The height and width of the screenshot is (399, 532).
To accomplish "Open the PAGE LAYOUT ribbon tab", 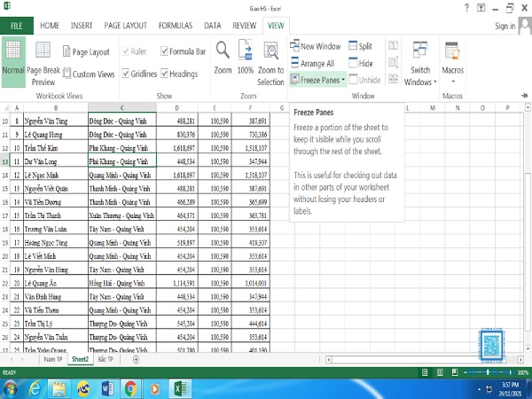I will point(126,26).
